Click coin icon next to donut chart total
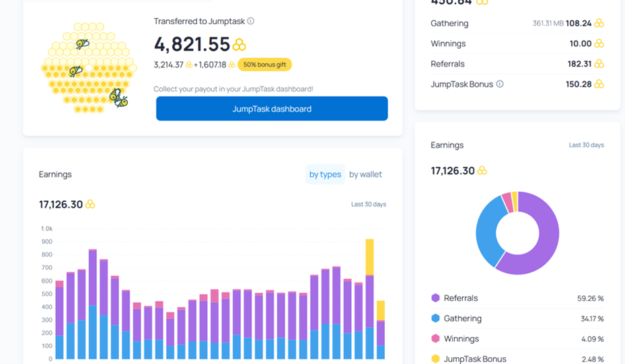 pyautogui.click(x=482, y=171)
